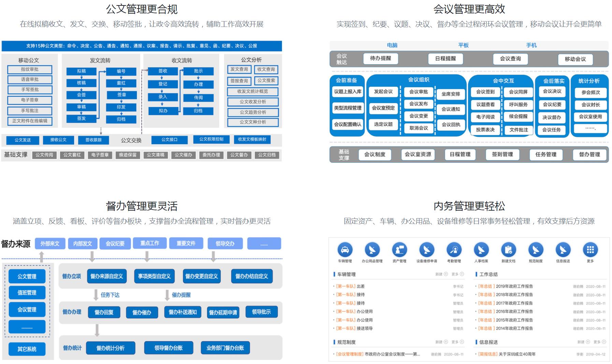Open the 新建文档 clipboard icon
This screenshot has height=364, width=612.
pos(509,250)
